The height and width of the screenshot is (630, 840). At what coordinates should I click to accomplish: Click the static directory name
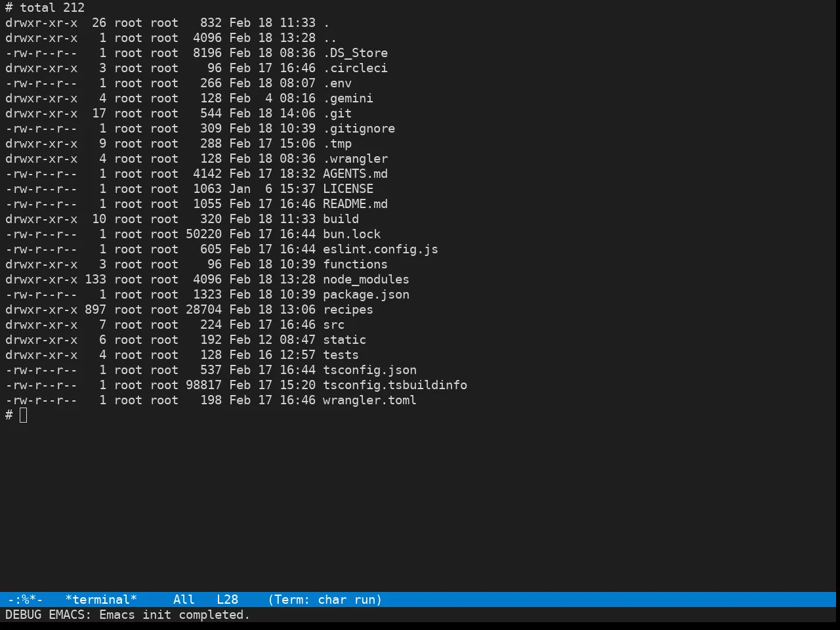tap(345, 340)
